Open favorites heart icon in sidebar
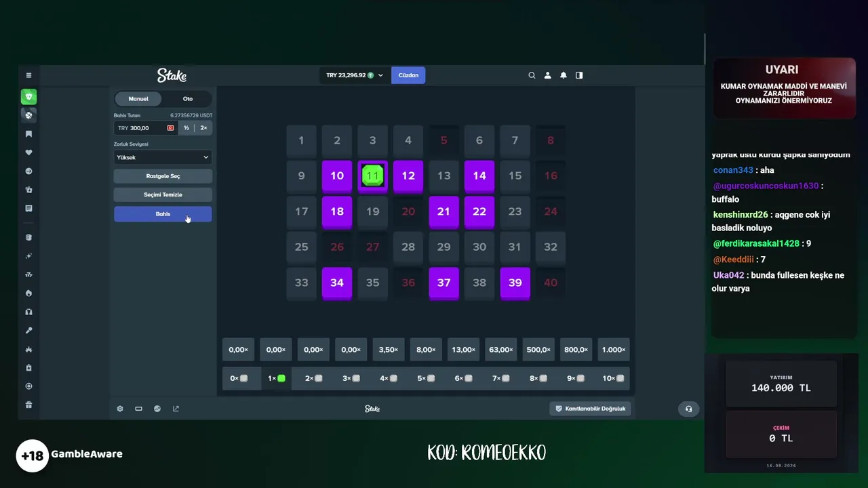Viewport: 868px width, 488px height. (x=28, y=152)
